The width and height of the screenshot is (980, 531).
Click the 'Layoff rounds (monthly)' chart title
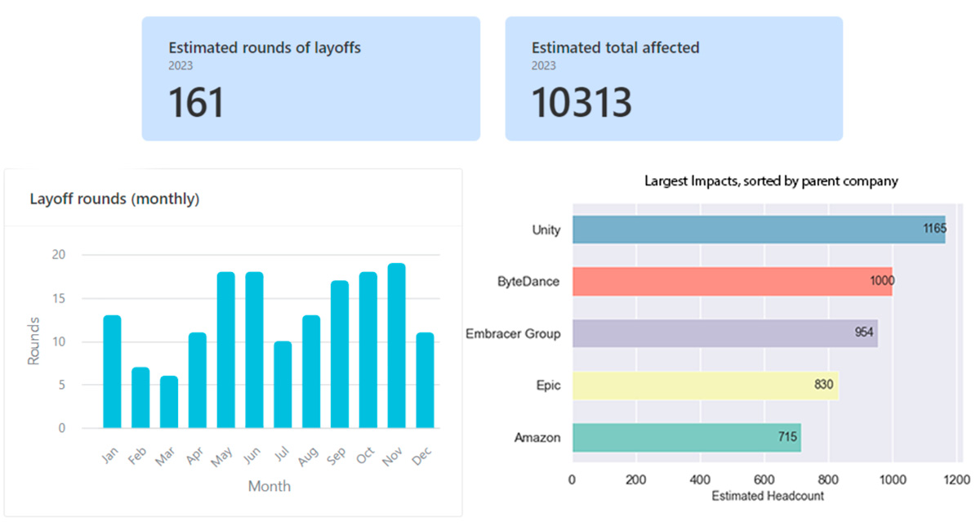click(114, 199)
